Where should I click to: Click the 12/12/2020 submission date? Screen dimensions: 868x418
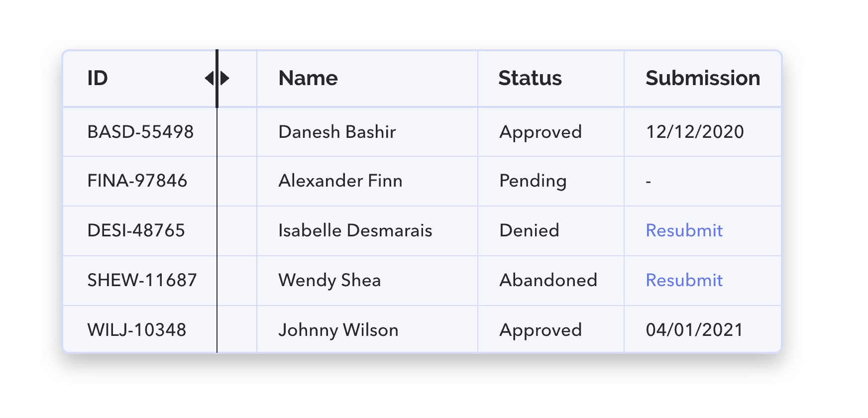tap(695, 132)
